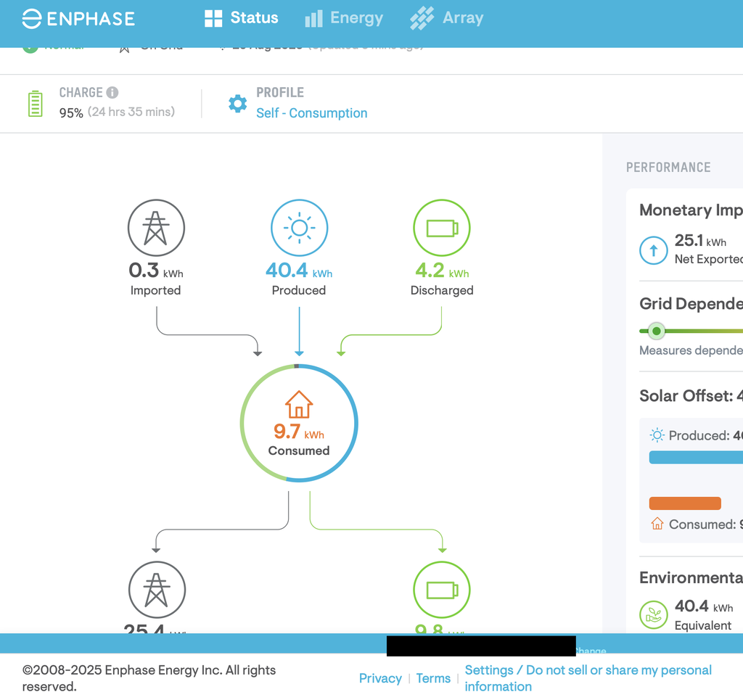Switch to the Energy tab
Image resolution: width=743 pixels, height=700 pixels.
tap(344, 18)
